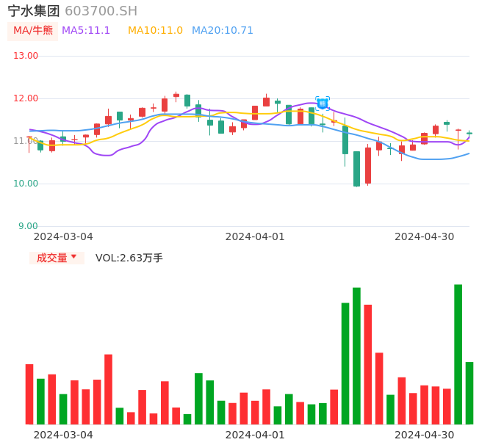Screen dimensions: 504x445
Task: Select the MA/牛熊 indicator tab
Action: tap(33, 31)
